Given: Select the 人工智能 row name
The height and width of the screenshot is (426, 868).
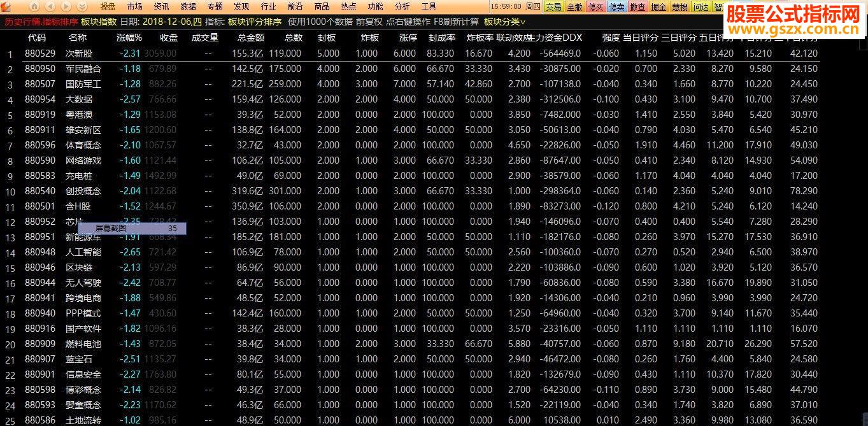Looking at the screenshot, I should tap(83, 252).
